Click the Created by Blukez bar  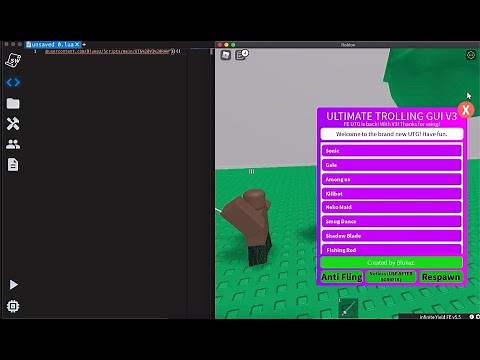(x=391, y=263)
